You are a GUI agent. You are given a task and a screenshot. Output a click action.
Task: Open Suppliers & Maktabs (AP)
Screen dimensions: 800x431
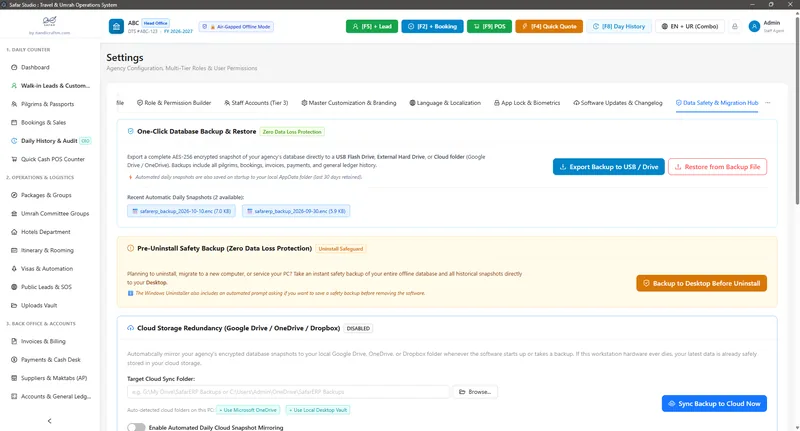[x=50, y=378]
